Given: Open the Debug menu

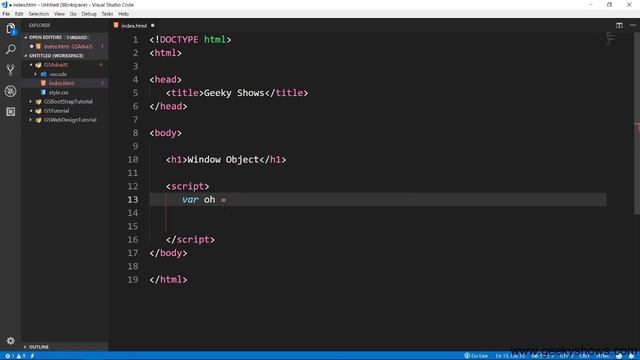Looking at the screenshot, I should (89, 14).
